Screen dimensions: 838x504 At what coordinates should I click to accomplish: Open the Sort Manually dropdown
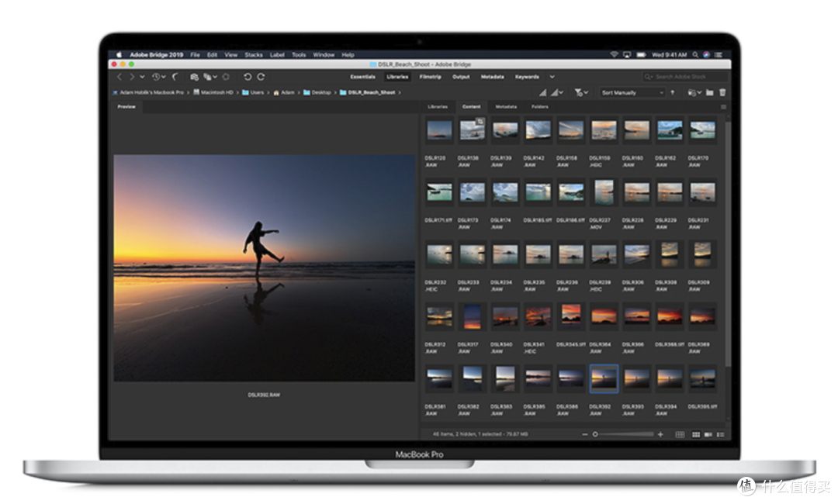coord(632,93)
